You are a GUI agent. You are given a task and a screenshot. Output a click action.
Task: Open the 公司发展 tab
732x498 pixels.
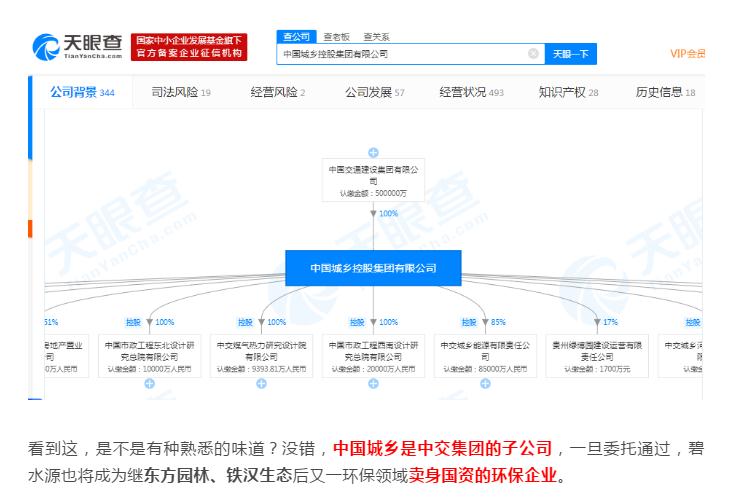click(375, 92)
